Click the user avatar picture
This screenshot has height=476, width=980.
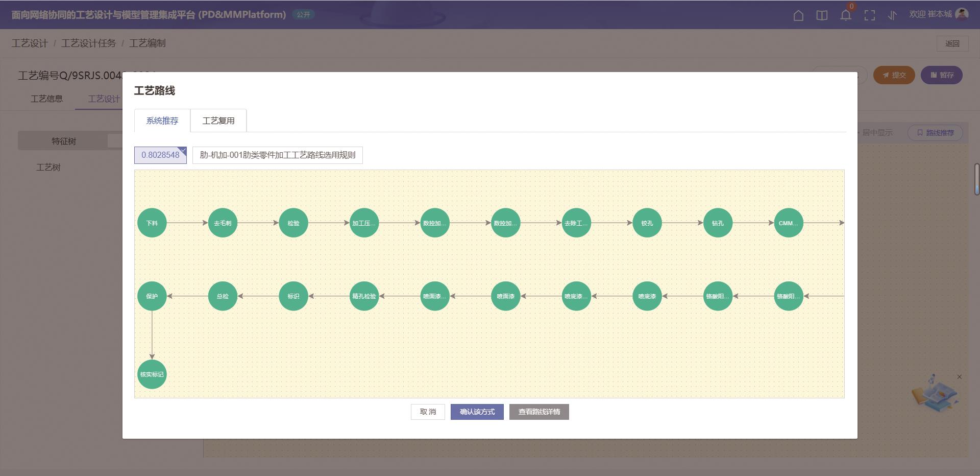[962, 14]
